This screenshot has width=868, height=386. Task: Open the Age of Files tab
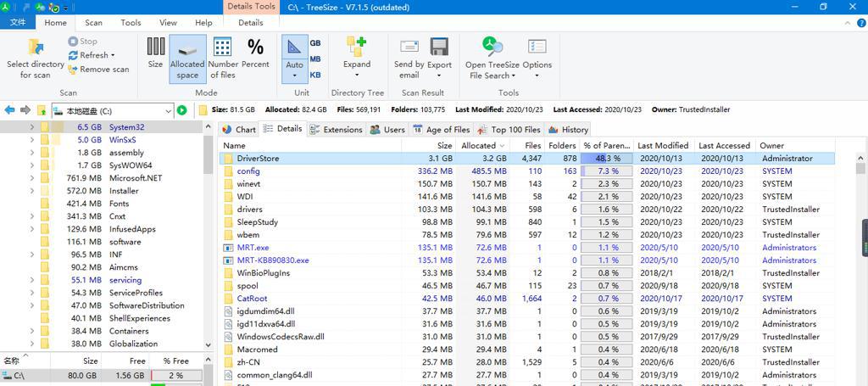click(x=441, y=130)
